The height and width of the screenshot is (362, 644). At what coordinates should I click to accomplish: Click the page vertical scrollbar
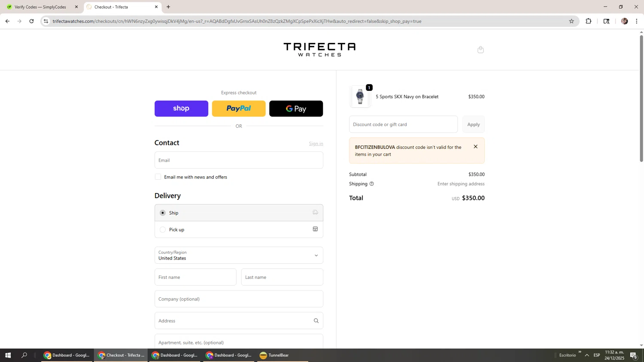641,98
